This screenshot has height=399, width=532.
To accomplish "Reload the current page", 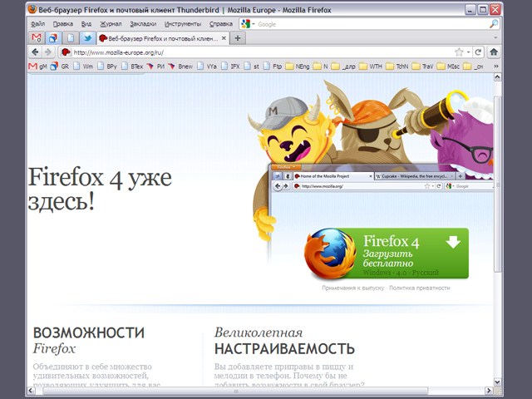I will [x=478, y=52].
